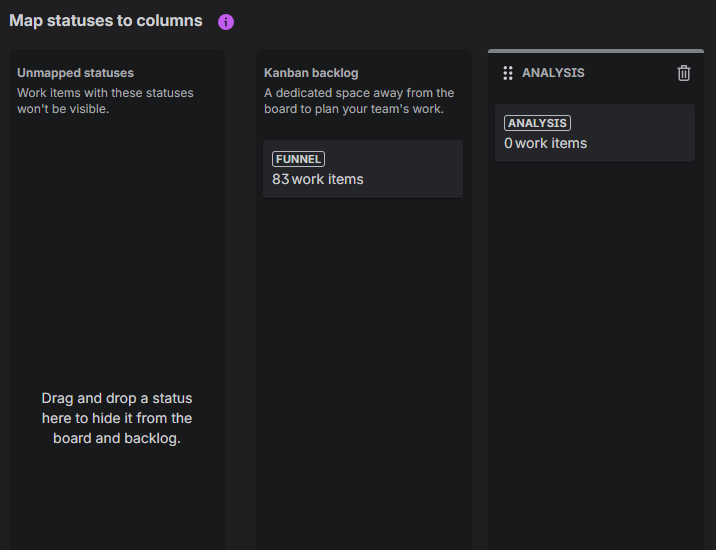The width and height of the screenshot is (716, 550).
Task: Click the "Kanban backlog" heading
Action: 311,73
